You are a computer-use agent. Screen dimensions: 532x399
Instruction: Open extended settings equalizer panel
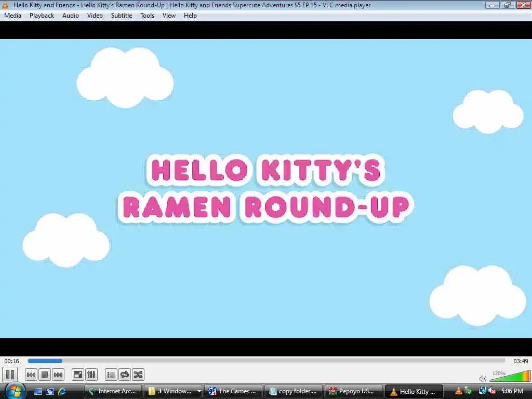pos(91,375)
